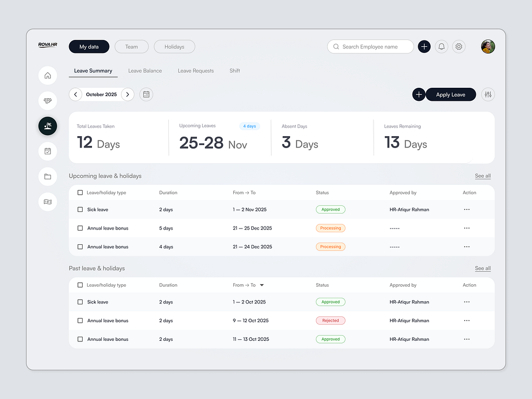
Task: Open actions menu for 11 — 13 Oct 2025 leave
Action: pos(467,339)
